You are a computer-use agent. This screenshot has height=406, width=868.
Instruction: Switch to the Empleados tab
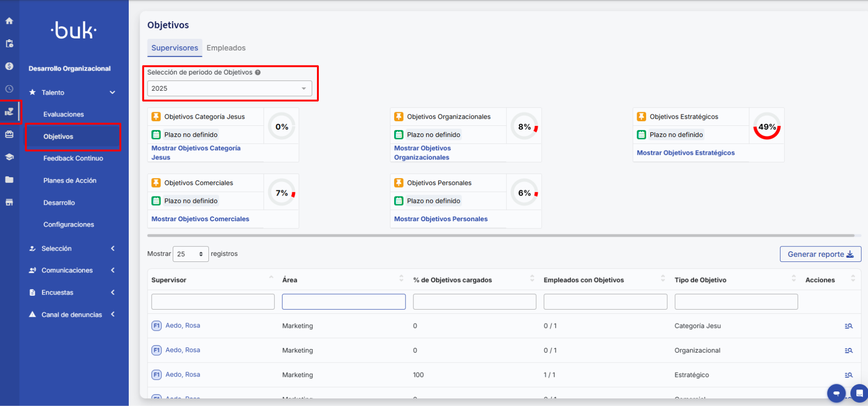coord(226,48)
